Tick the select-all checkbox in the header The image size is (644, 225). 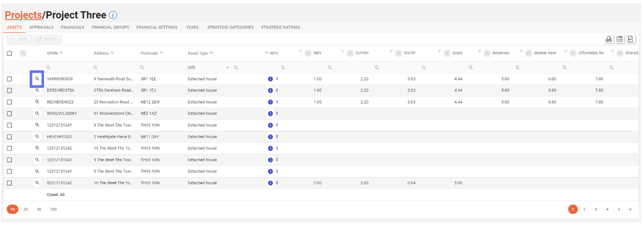[9, 53]
